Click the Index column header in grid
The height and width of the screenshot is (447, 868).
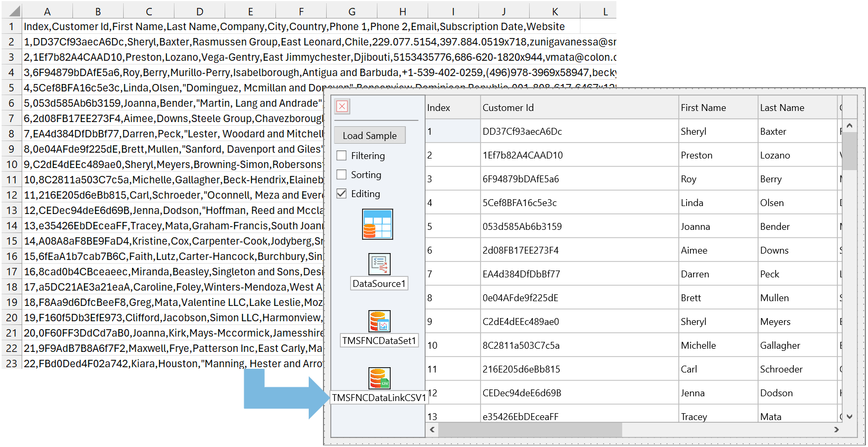453,107
